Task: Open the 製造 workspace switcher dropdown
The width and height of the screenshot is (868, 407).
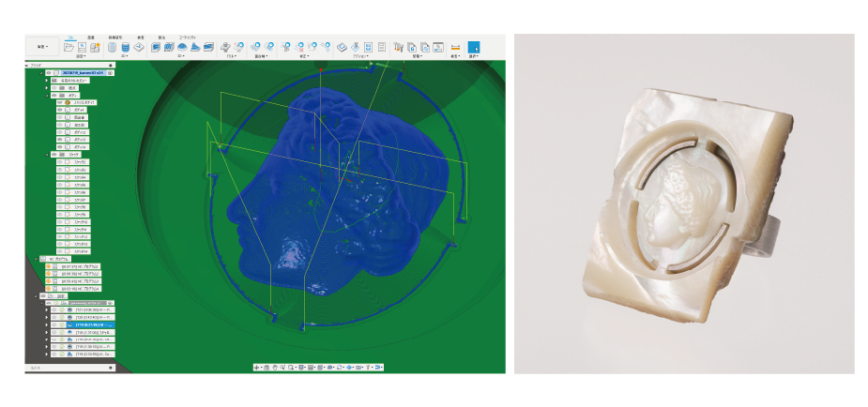Action: 42,47
